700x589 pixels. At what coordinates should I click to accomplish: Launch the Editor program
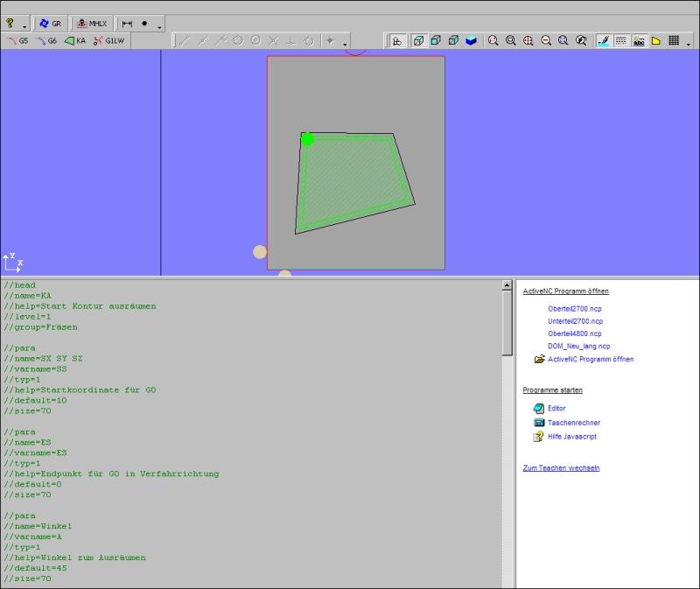(556, 408)
